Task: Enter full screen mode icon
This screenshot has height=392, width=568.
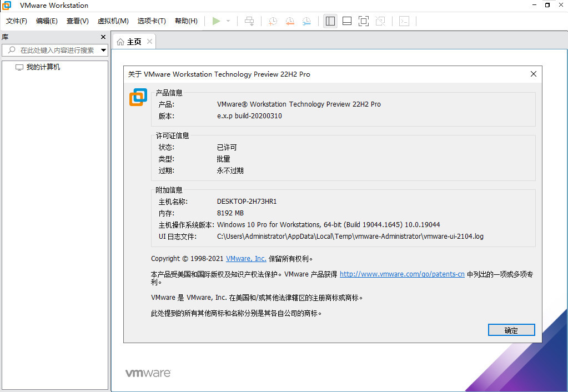Action: (x=364, y=21)
